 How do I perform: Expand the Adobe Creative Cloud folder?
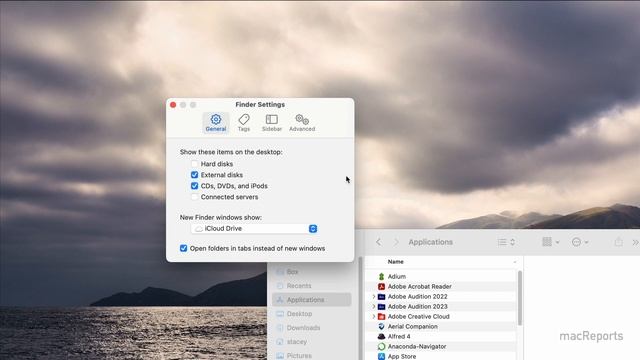tap(373, 316)
